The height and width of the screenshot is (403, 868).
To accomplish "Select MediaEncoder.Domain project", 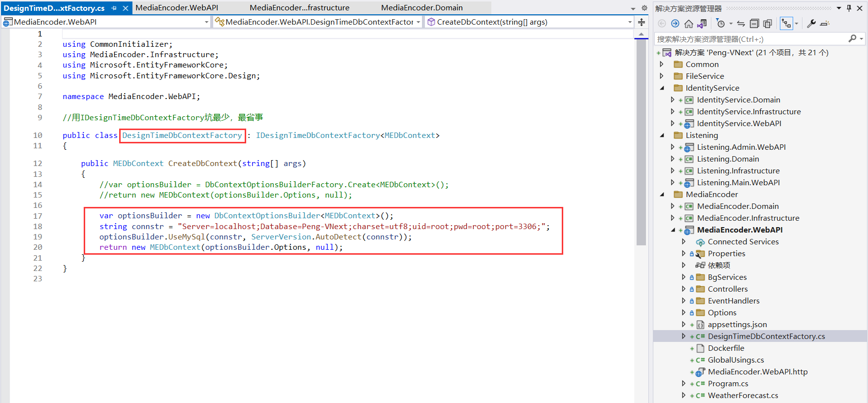I will coord(738,206).
